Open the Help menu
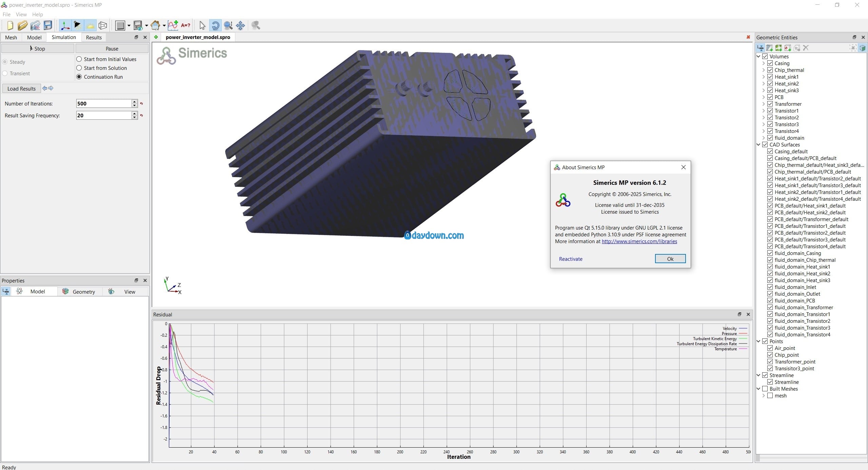Image resolution: width=868 pixels, height=470 pixels. click(x=37, y=14)
